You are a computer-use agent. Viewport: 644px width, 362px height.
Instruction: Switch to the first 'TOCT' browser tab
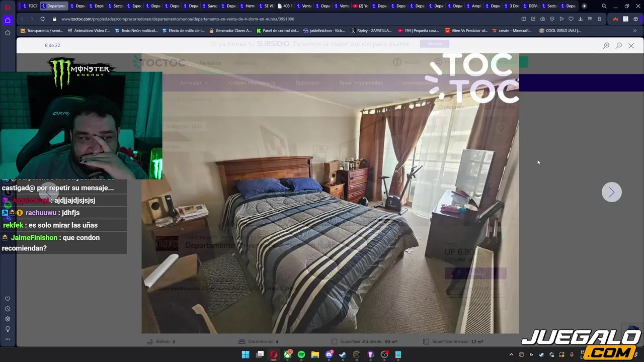[30, 6]
